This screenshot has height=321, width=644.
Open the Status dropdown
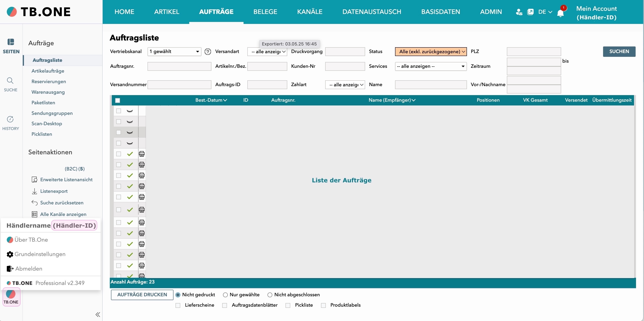(431, 52)
